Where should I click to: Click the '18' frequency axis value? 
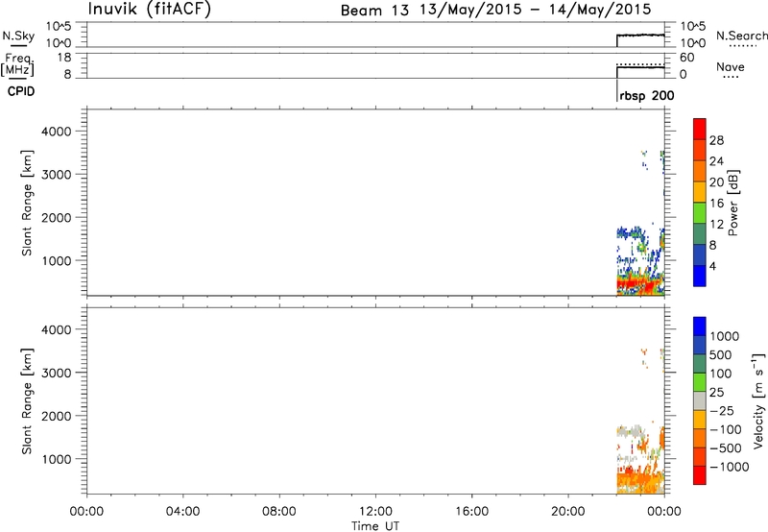point(64,58)
